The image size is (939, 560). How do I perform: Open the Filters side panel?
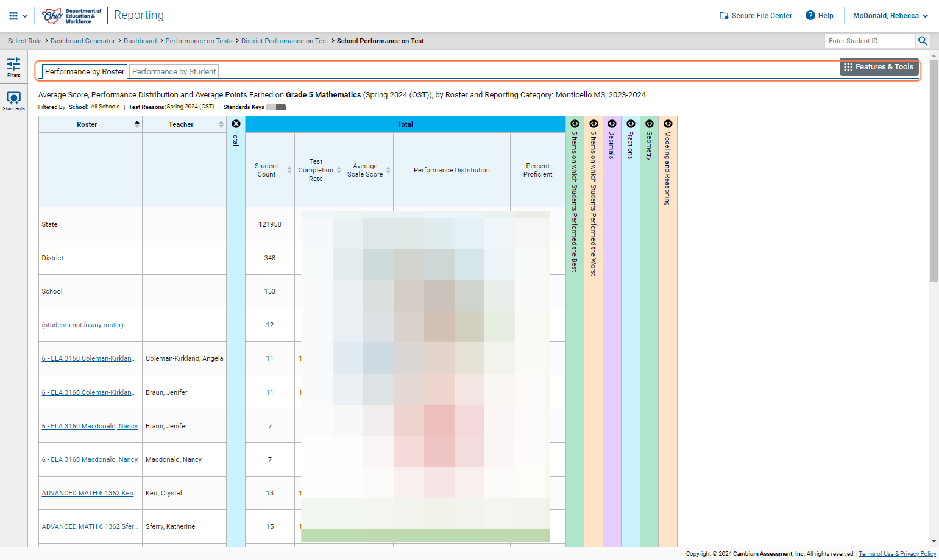(x=13, y=67)
